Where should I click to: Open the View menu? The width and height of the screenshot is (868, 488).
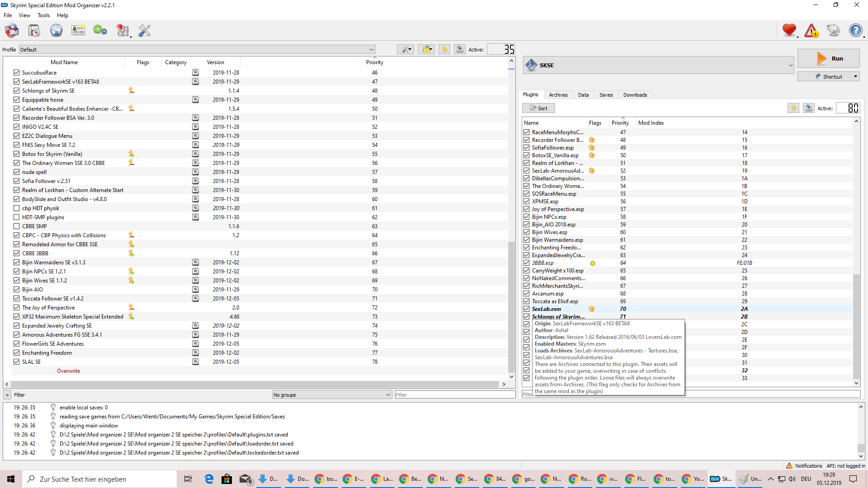[24, 15]
